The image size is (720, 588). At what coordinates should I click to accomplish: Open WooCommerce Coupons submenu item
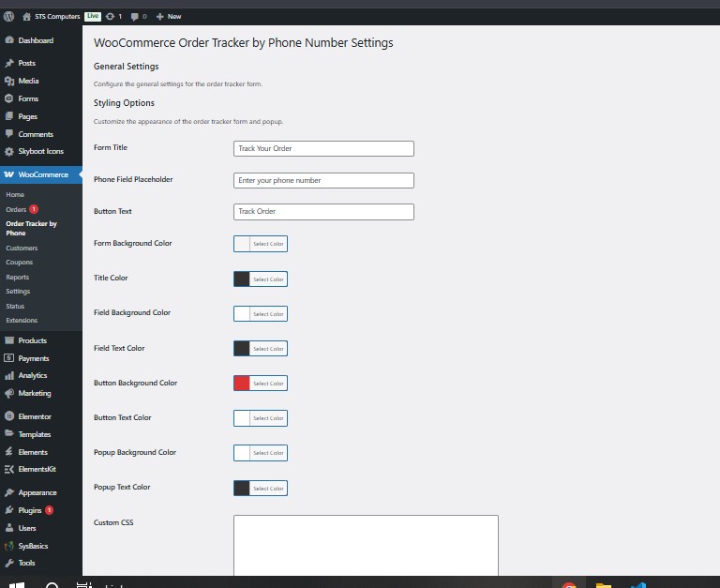19,263
